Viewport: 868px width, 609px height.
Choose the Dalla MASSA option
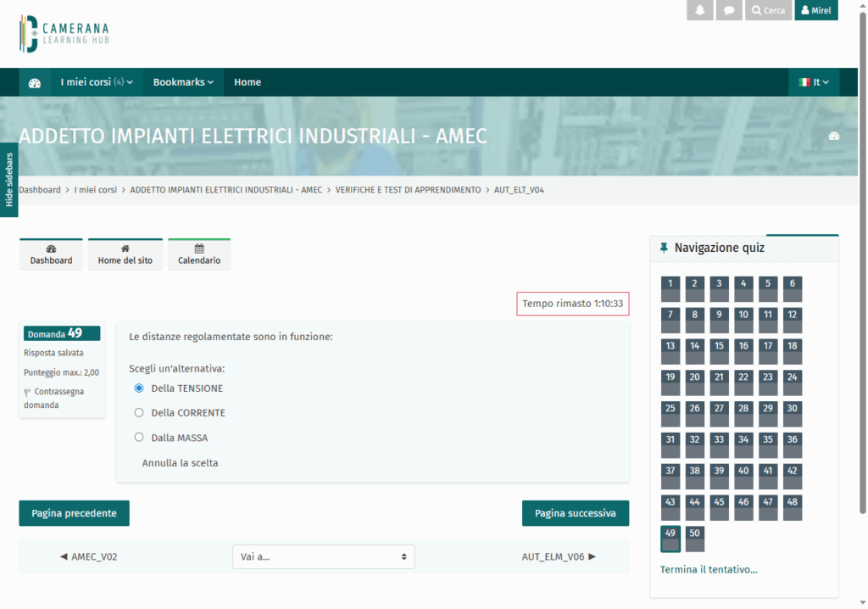coord(139,438)
